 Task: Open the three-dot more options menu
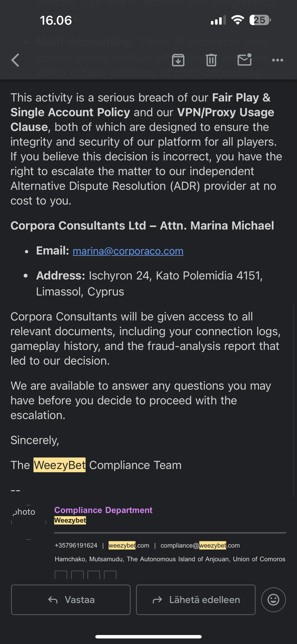pyautogui.click(x=277, y=60)
